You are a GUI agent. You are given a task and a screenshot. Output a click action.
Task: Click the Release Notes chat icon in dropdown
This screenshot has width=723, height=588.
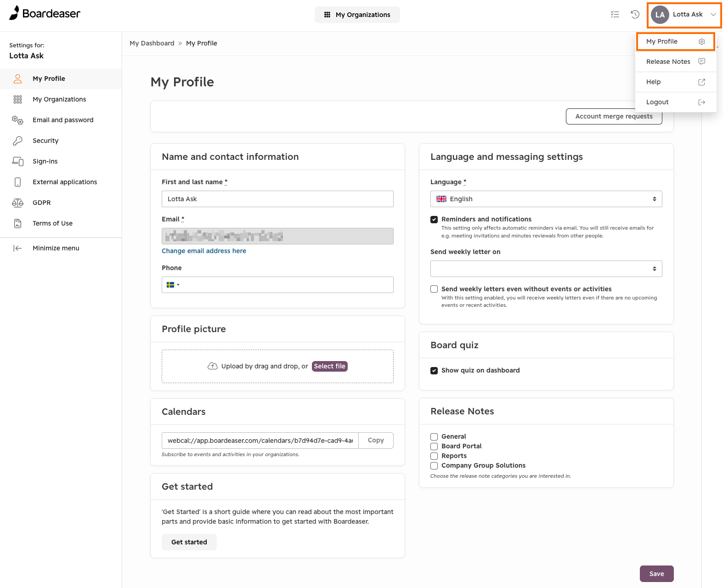click(x=702, y=62)
